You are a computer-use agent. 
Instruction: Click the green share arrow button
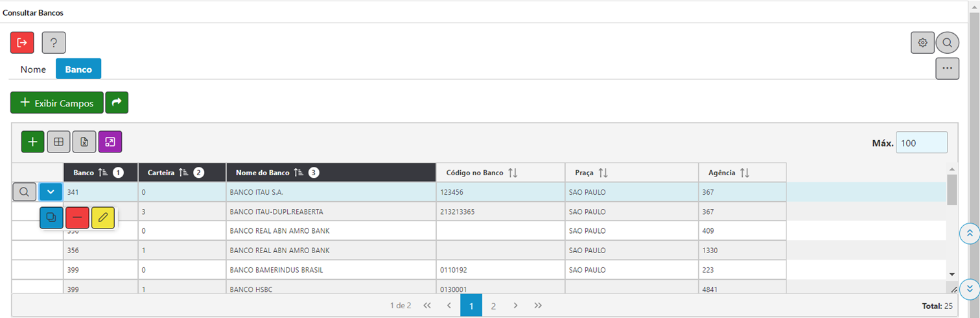coord(117,103)
